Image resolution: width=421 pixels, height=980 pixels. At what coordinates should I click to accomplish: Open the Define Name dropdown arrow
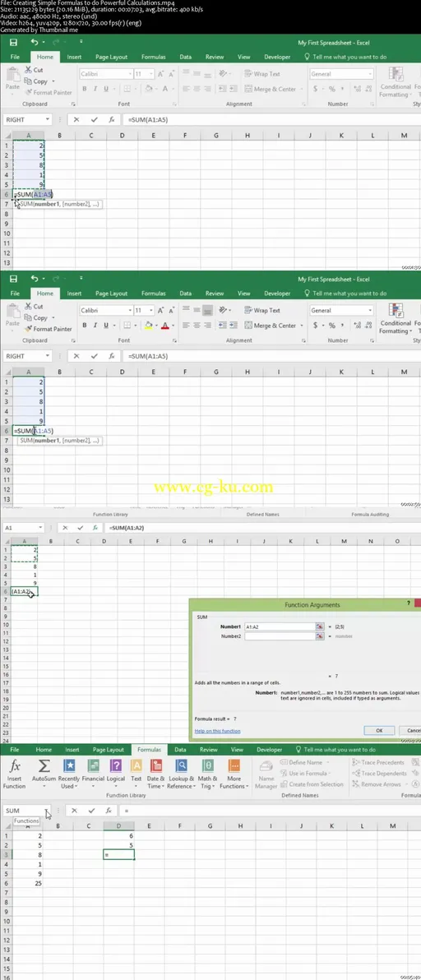tap(328, 762)
